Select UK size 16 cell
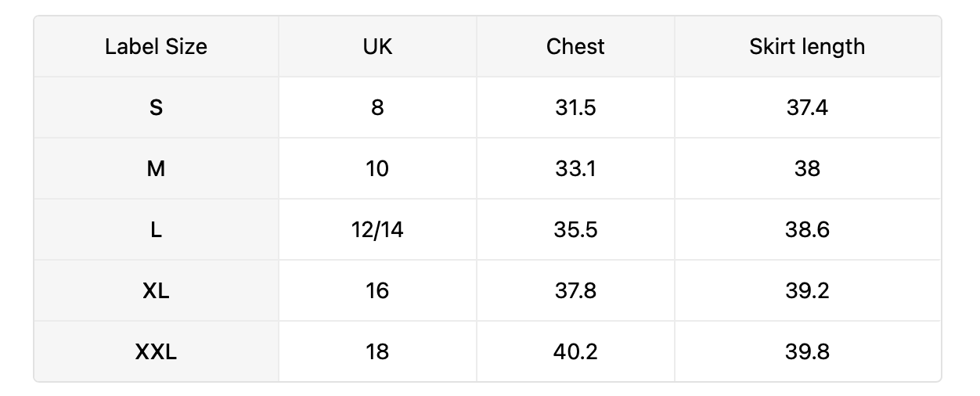 point(377,290)
